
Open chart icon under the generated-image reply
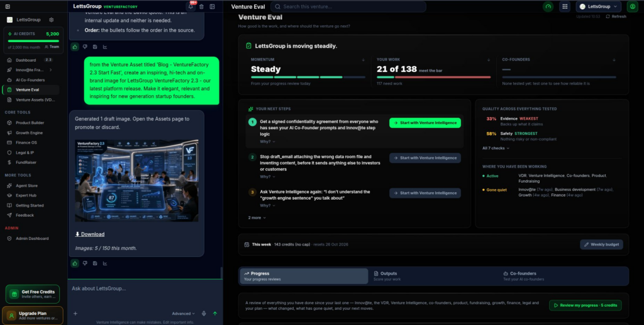click(x=105, y=263)
